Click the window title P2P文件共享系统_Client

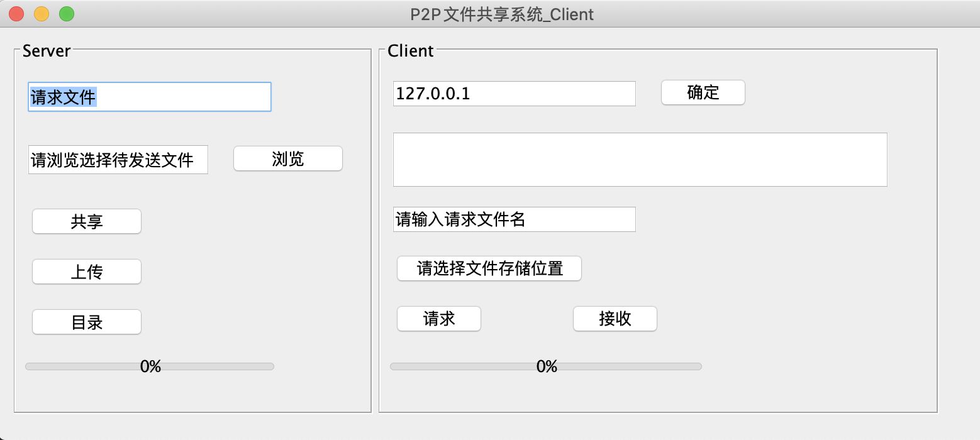coord(502,14)
